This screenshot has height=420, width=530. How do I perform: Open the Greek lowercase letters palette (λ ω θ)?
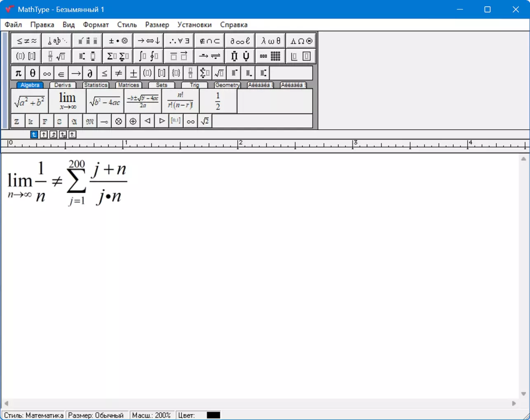270,41
